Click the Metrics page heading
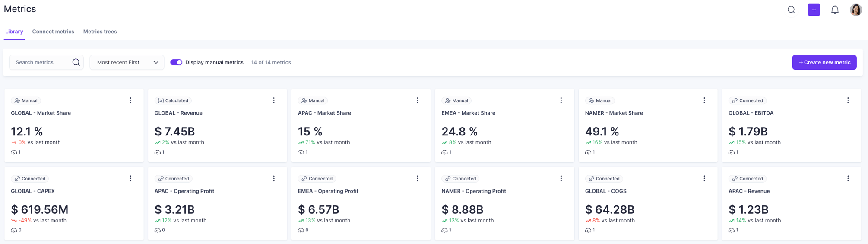 point(20,9)
